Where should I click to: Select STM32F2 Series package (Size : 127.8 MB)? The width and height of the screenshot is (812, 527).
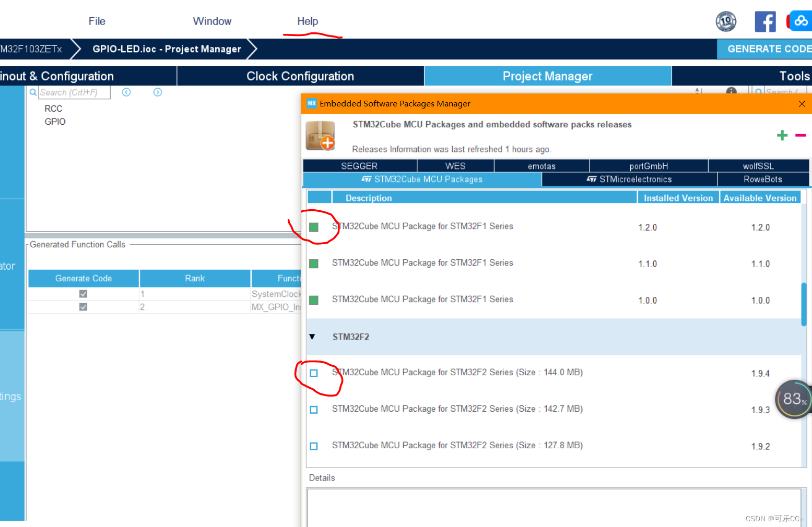pyautogui.click(x=457, y=446)
